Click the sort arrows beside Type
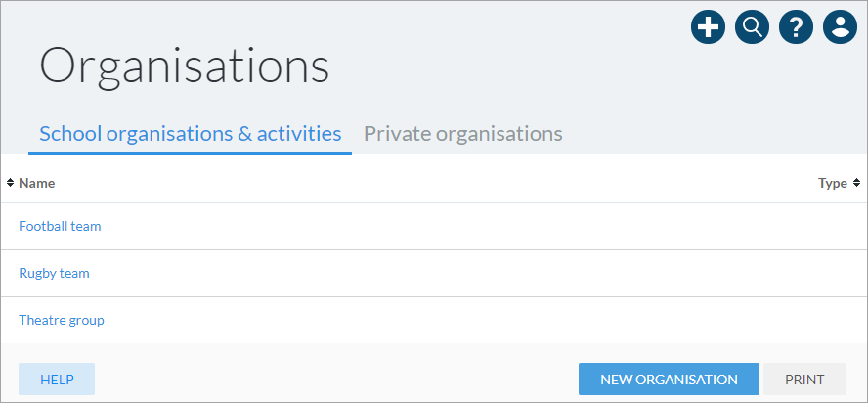868x403 pixels. click(x=857, y=183)
